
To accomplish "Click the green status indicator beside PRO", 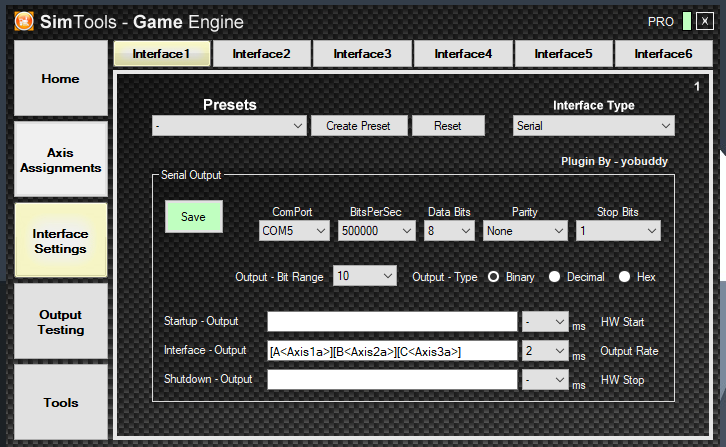I will click(687, 21).
